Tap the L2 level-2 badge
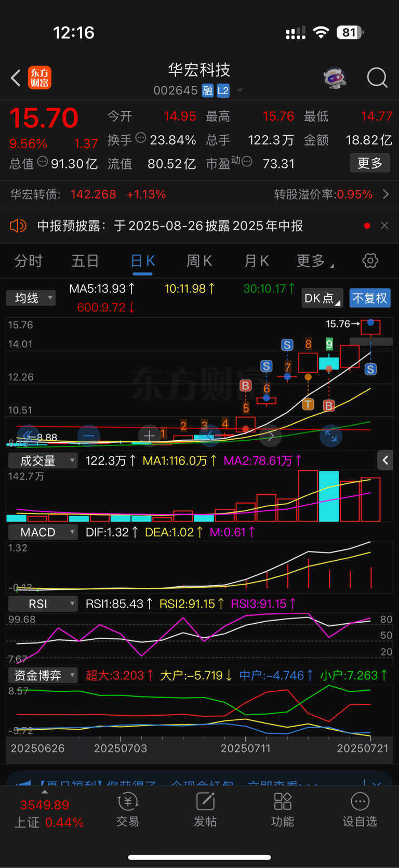Image resolution: width=399 pixels, height=868 pixels. point(223,90)
